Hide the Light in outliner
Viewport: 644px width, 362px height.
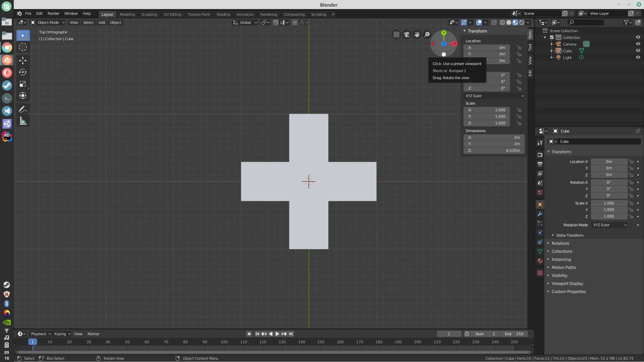(638, 57)
